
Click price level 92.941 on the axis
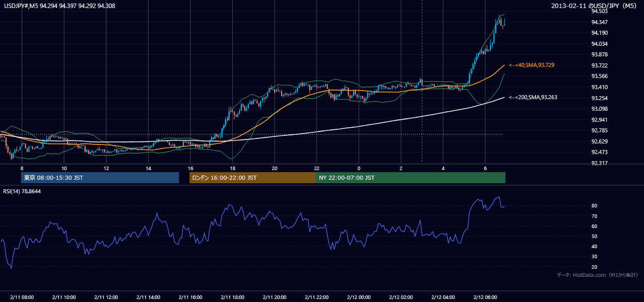click(600, 120)
